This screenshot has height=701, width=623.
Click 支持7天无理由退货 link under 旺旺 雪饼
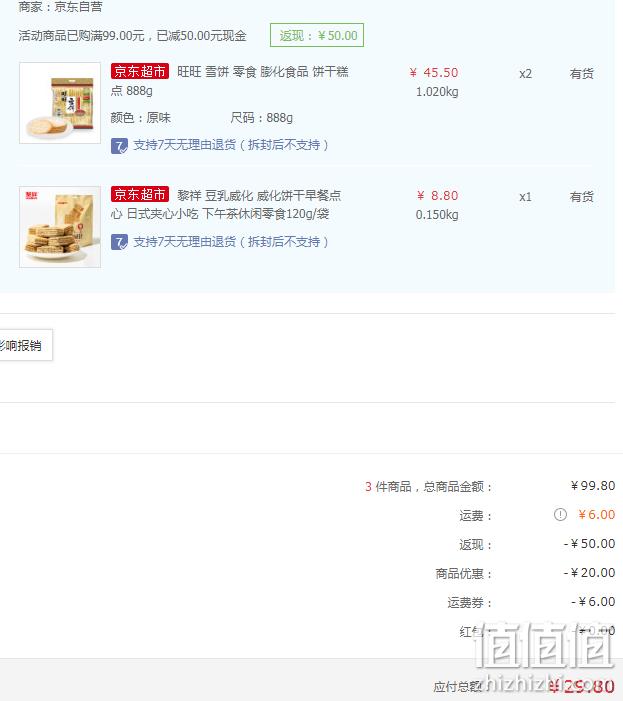pos(231,145)
